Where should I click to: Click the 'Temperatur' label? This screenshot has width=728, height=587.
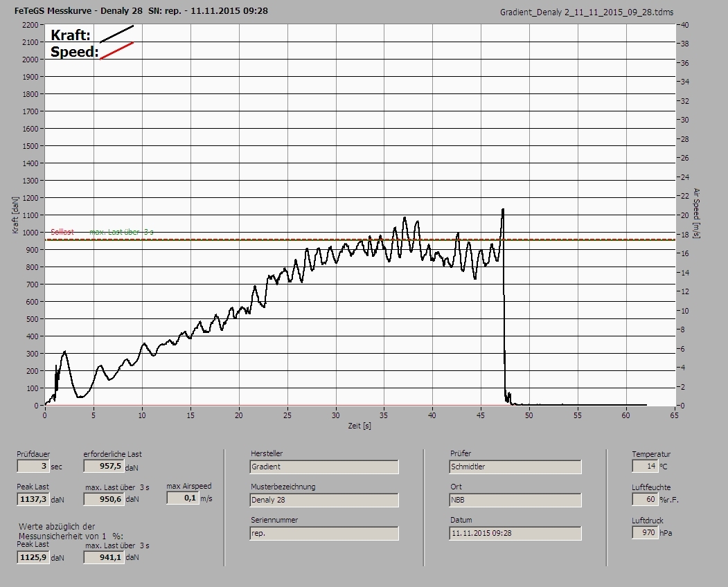(651, 454)
